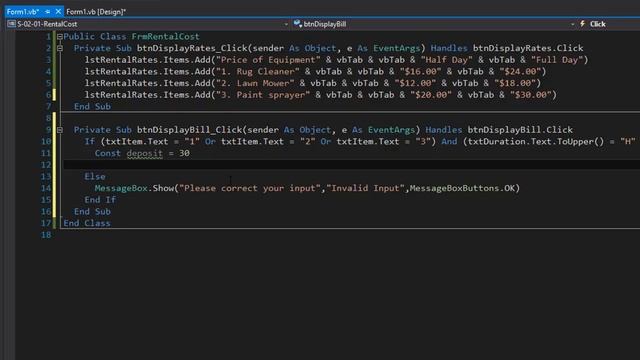Viewport: 640px width, 360px height.
Task: Click the "2. Lawn Mower" string
Action: 255,83
